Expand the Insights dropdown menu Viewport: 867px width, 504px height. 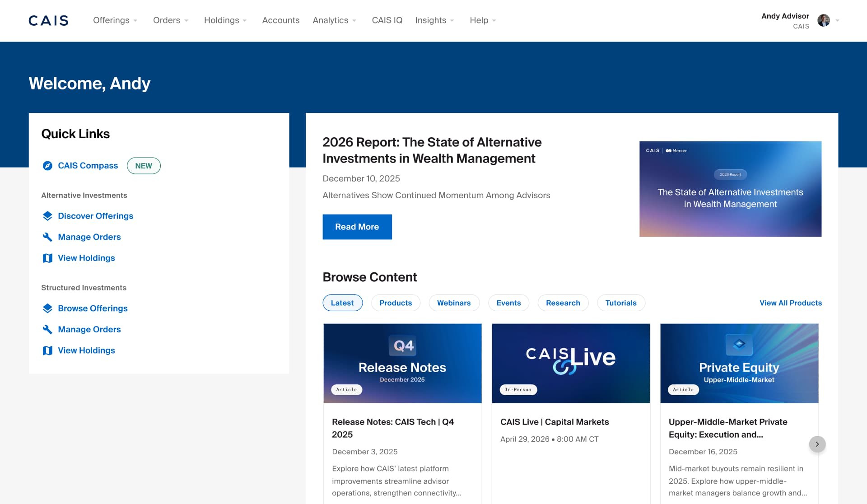coord(434,20)
